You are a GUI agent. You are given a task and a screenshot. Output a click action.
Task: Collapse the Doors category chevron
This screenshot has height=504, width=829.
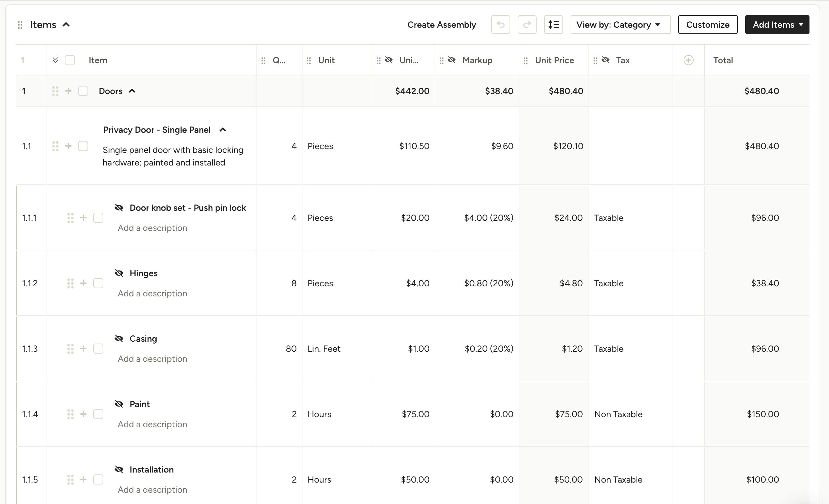click(132, 91)
